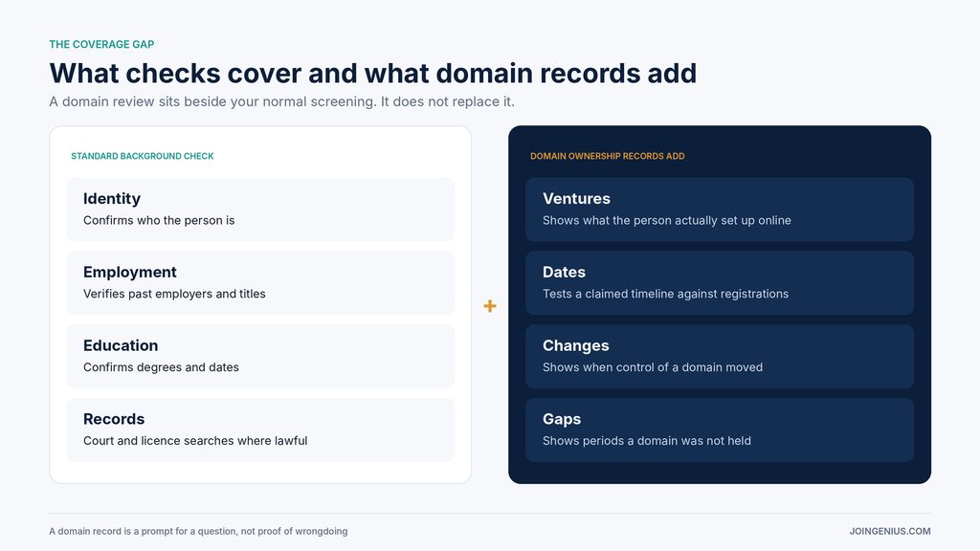The width and height of the screenshot is (980, 551).
Task: Select 'DOMAIN OWNERSHIP RECORDS ADD' heading
Action: pyautogui.click(x=608, y=156)
